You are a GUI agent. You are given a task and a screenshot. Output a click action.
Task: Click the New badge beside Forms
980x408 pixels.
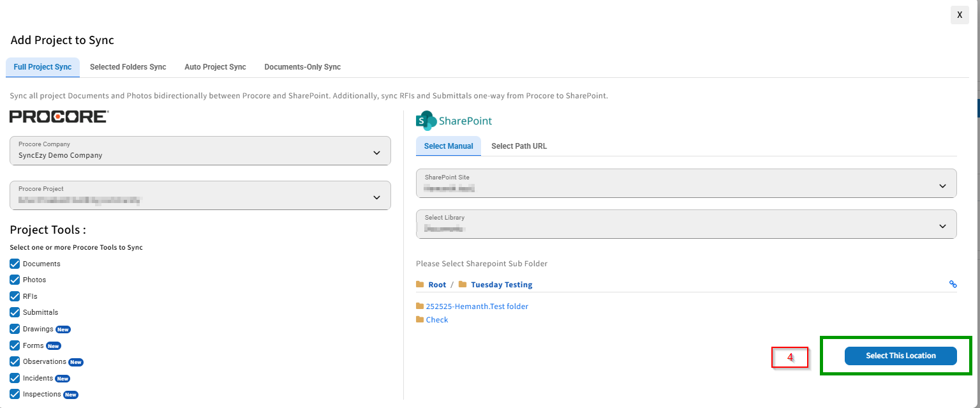54,346
